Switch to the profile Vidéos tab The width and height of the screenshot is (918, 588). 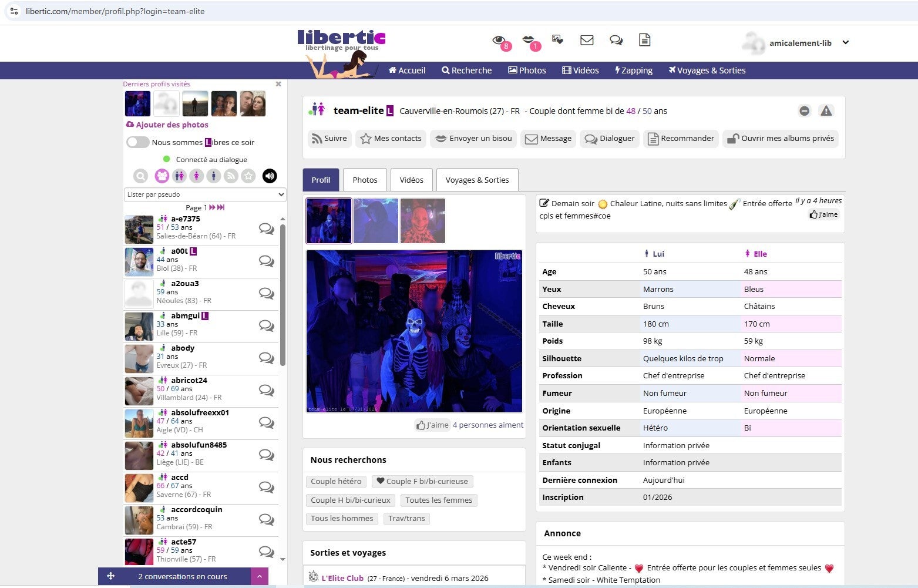(412, 180)
